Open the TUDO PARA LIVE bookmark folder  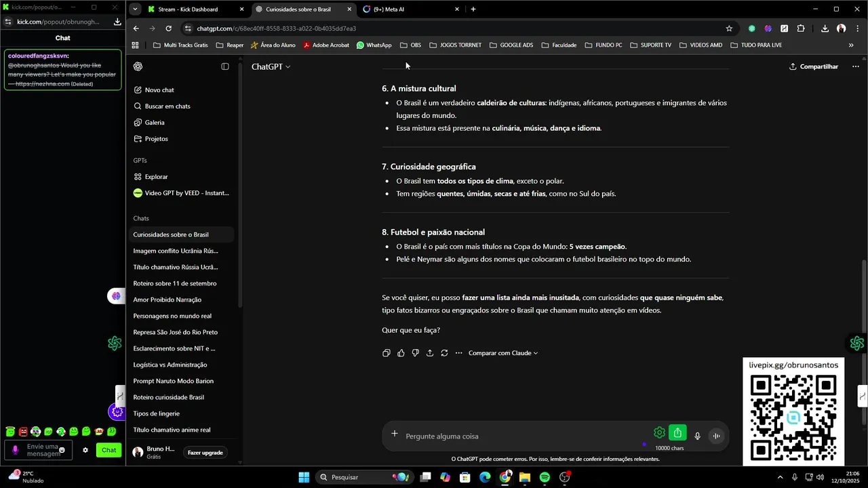(x=756, y=45)
